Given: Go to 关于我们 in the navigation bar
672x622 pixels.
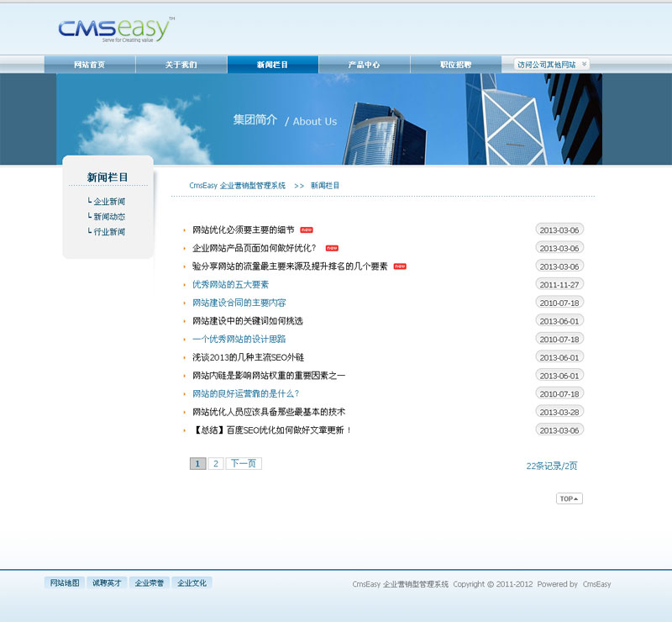Looking at the screenshot, I should click(181, 65).
